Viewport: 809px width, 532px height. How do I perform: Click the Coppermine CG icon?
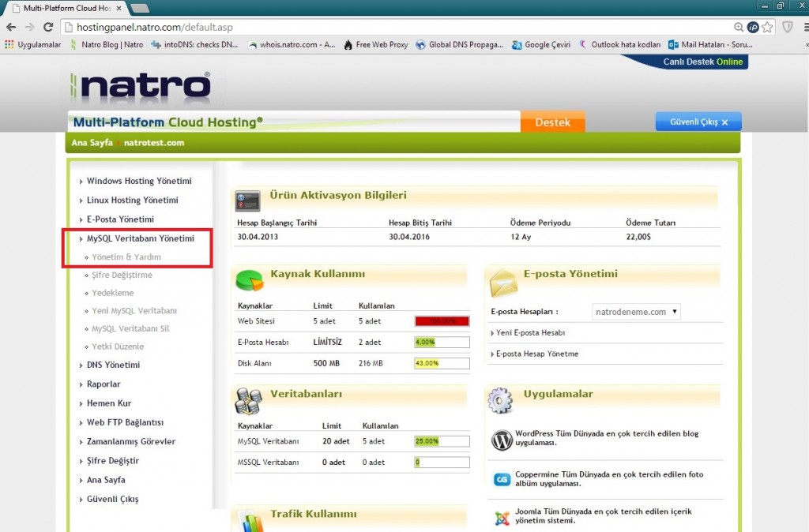click(x=502, y=479)
